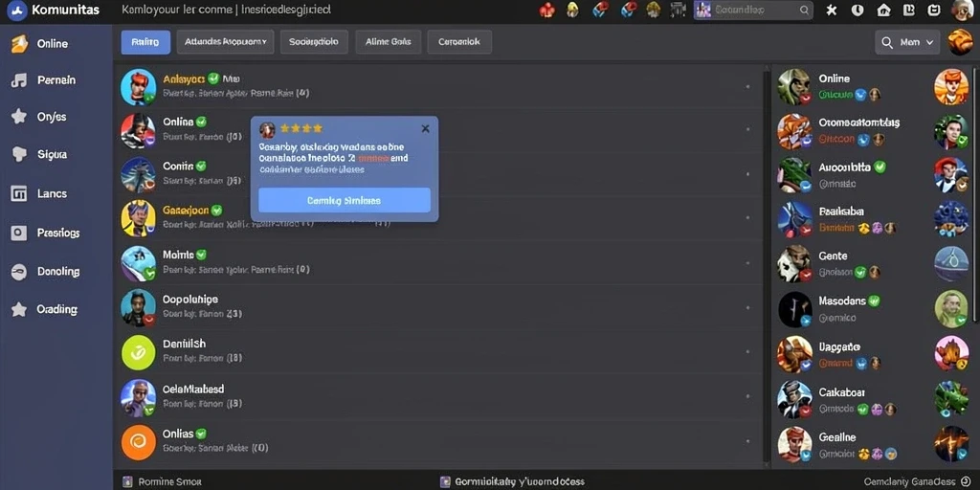Open the Online section in sidebar
The image size is (980, 490).
53,44
